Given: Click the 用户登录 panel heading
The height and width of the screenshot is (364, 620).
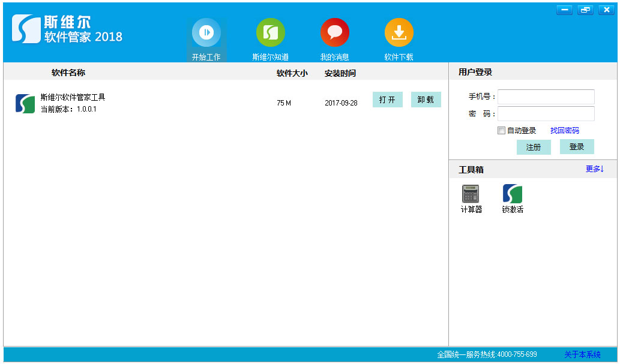Looking at the screenshot, I should pos(475,72).
